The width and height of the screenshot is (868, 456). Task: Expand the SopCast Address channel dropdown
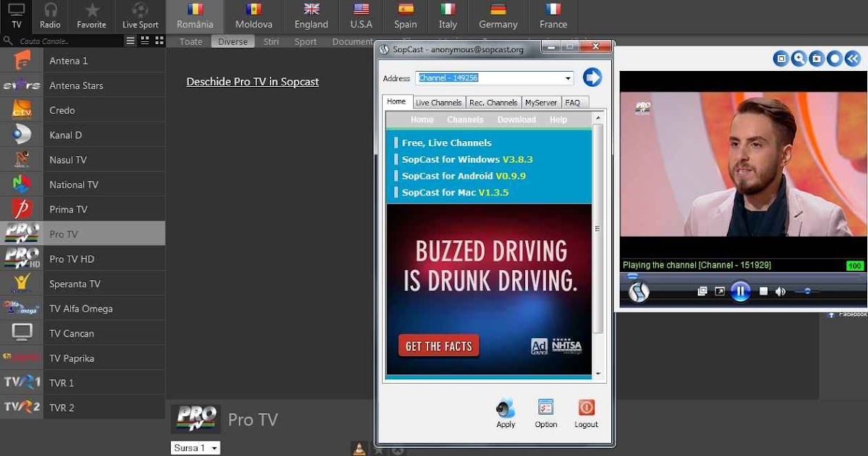coord(568,78)
